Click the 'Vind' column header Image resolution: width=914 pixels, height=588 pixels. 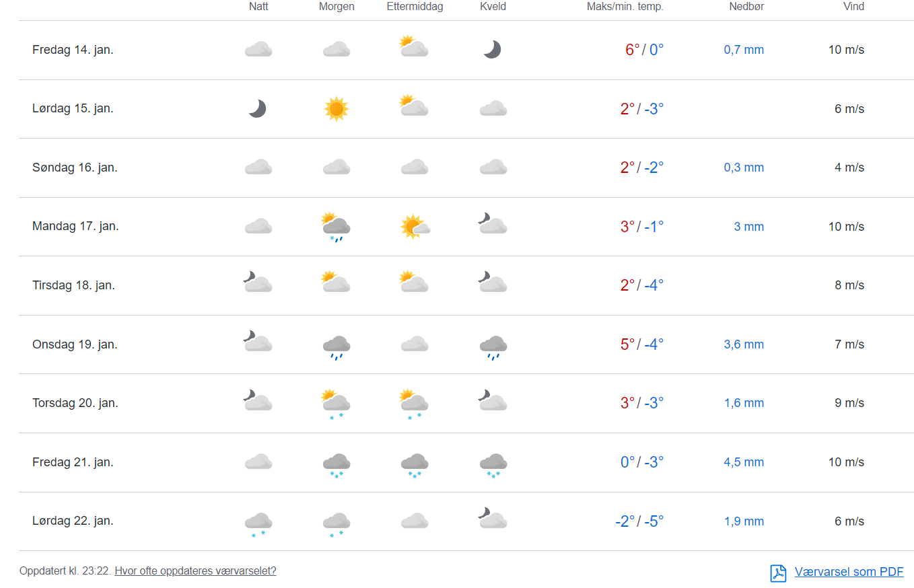click(853, 7)
